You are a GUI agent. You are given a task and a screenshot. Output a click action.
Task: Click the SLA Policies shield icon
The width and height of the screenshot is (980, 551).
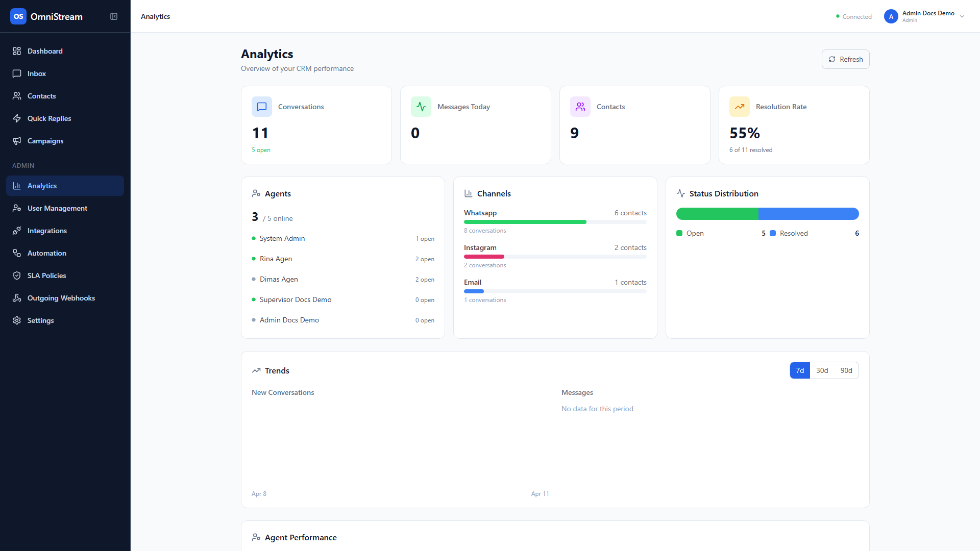17,275
